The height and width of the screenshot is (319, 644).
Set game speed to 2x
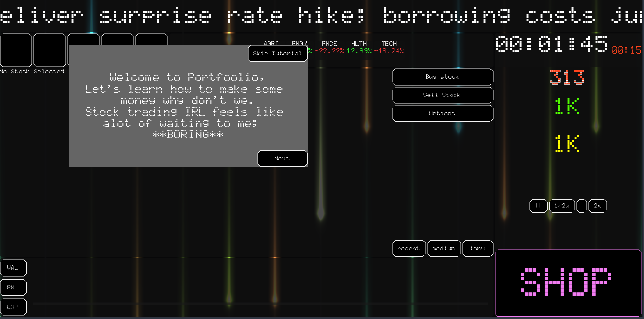click(x=598, y=206)
